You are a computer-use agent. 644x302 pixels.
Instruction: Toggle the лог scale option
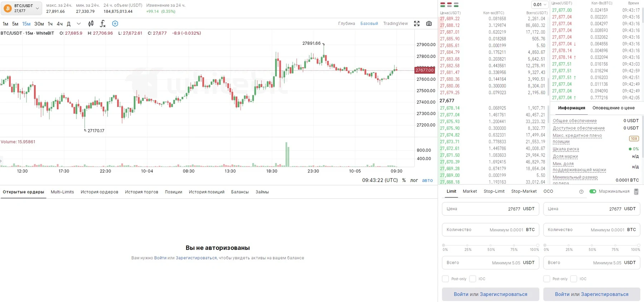pos(414,180)
